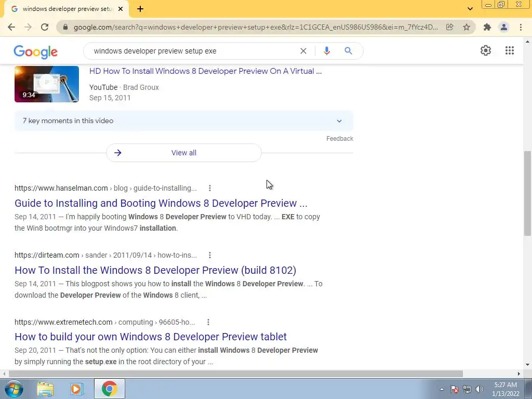This screenshot has height=399, width=532.
Task: Open HD How To Install Windows 8 video link
Action: click(x=205, y=71)
